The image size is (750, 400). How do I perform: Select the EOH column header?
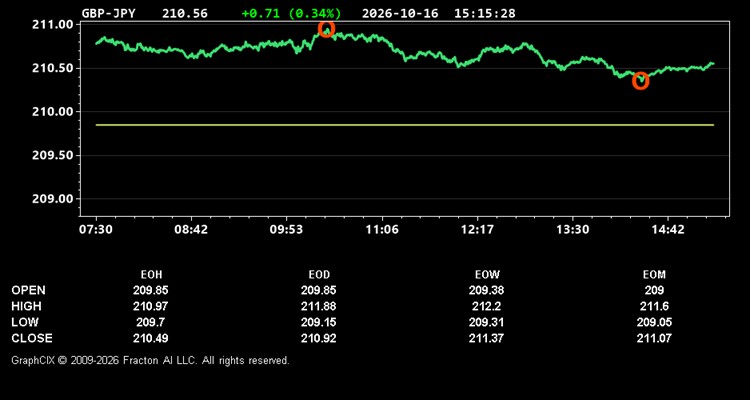pyautogui.click(x=151, y=275)
